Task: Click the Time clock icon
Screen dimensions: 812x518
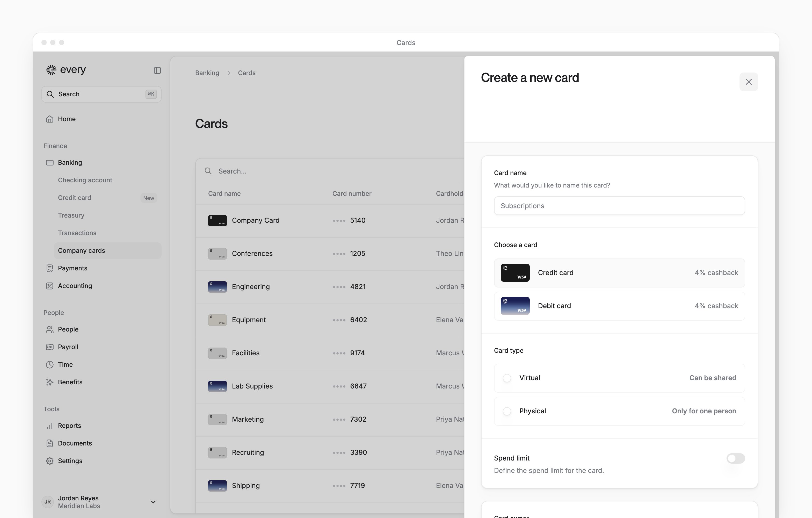Action: 49,364
